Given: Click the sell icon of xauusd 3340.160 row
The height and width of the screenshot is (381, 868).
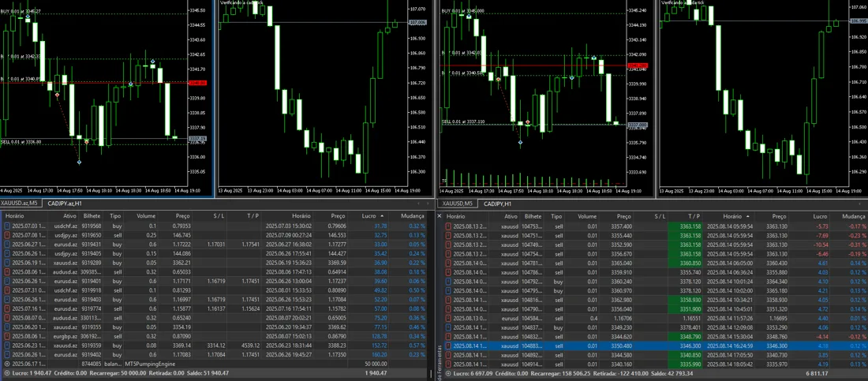Looking at the screenshot, I should click(448, 364).
